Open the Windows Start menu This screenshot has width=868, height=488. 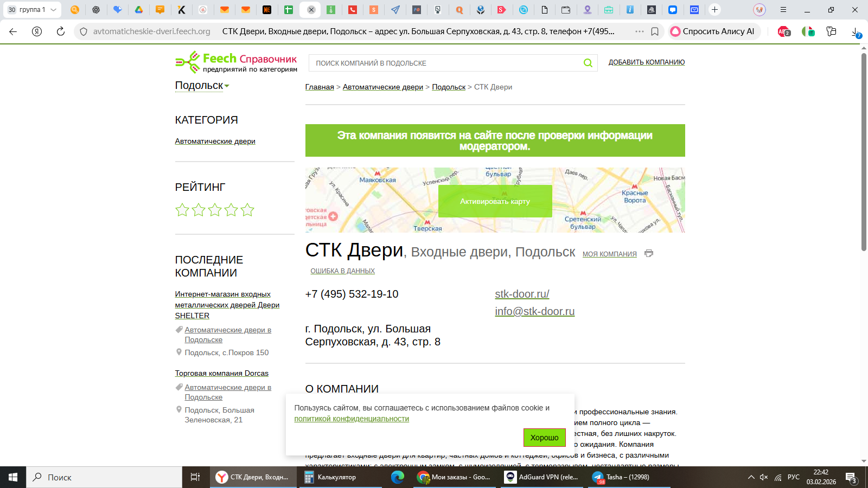coord(13,477)
